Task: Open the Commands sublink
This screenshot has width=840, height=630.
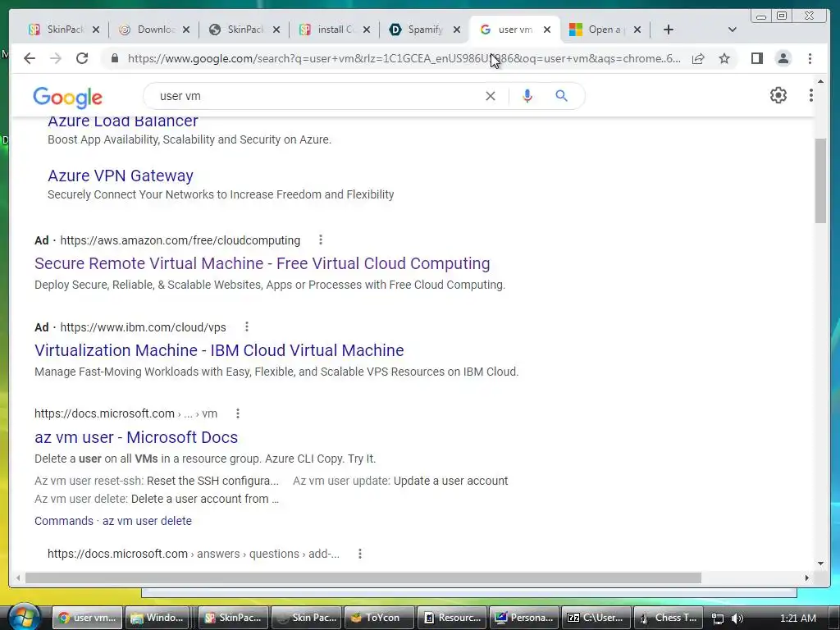Action: pos(64,521)
